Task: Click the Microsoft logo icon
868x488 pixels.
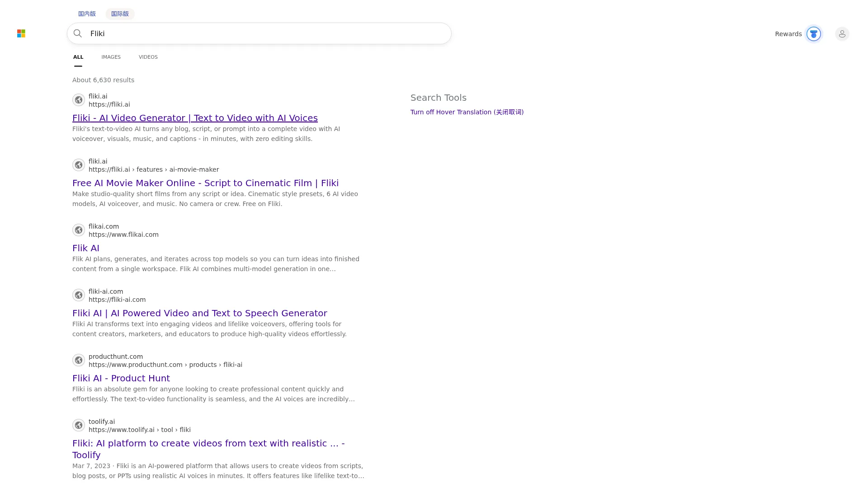Action: coord(21,33)
